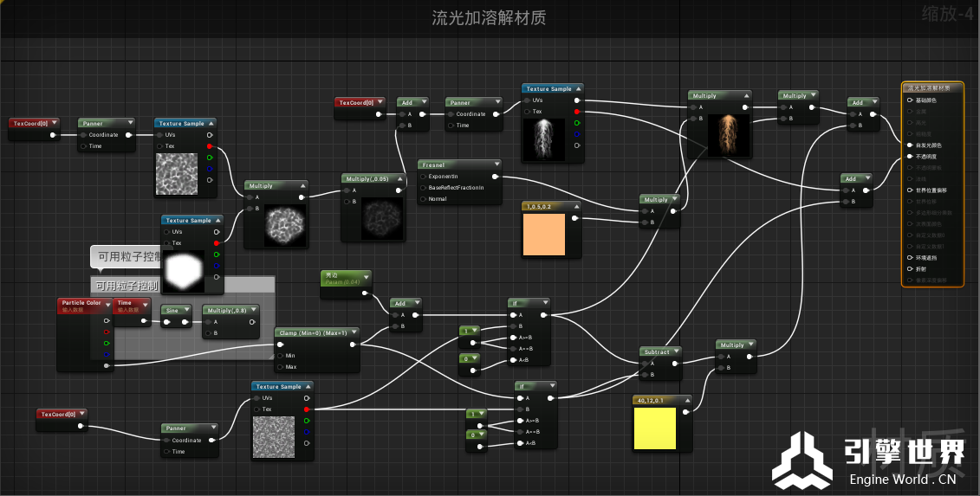The image size is (980, 496).
Task: Click the 40,12,0.1 constant's output pin
Action: coord(685,412)
